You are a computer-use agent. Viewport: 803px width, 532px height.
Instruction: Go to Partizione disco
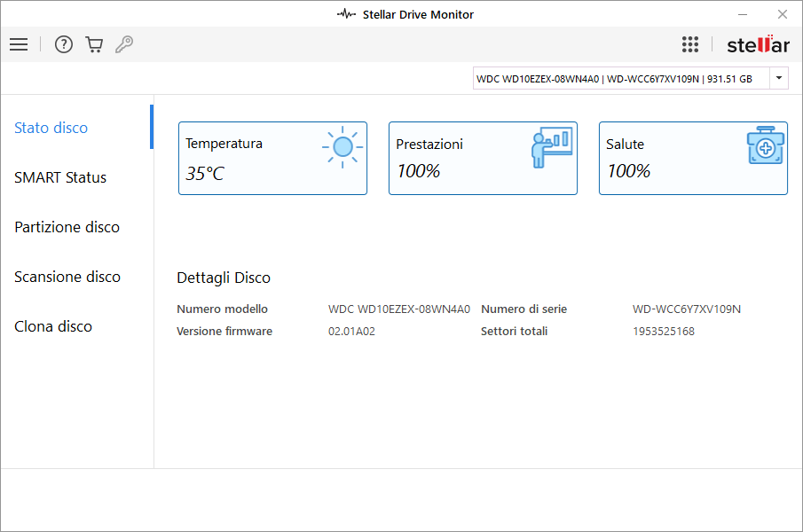click(67, 227)
